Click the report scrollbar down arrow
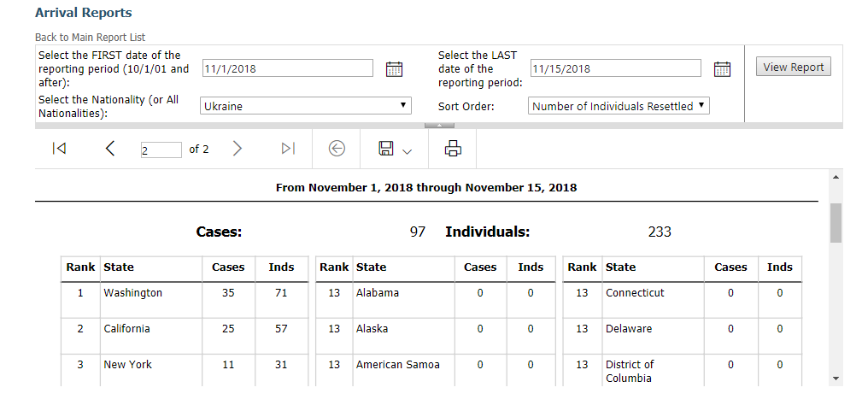 point(836,379)
